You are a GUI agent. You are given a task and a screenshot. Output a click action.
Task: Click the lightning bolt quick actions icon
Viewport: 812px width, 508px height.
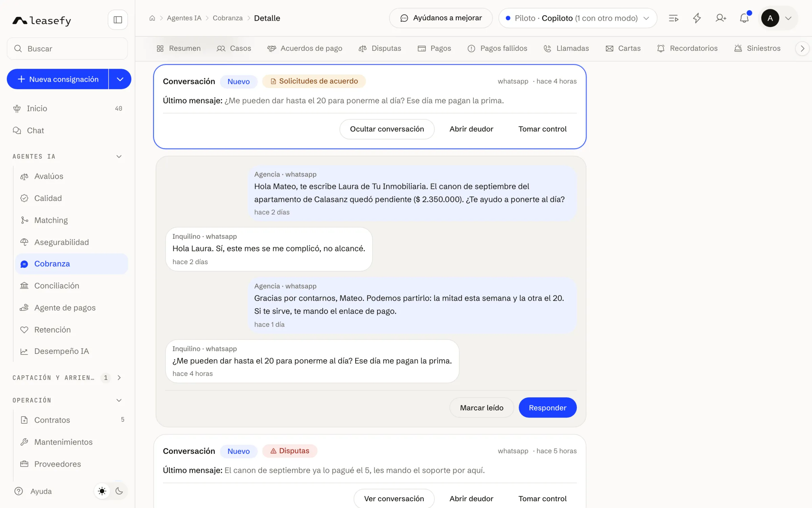[x=697, y=18]
